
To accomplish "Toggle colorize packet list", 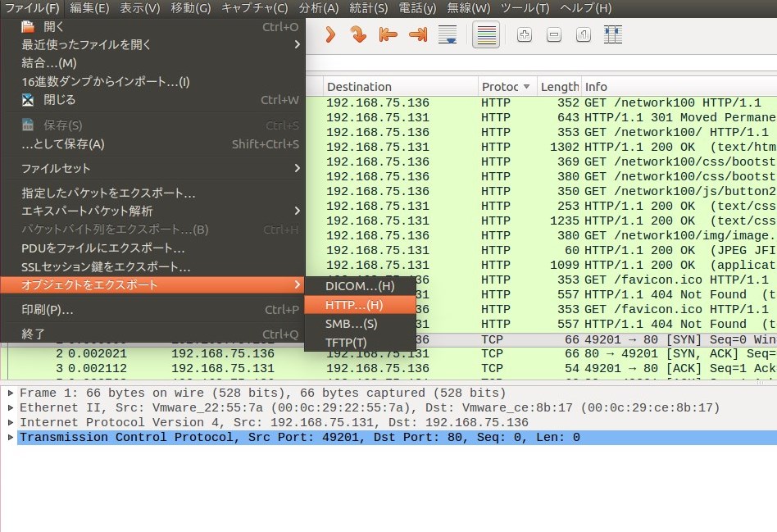I will (485, 34).
